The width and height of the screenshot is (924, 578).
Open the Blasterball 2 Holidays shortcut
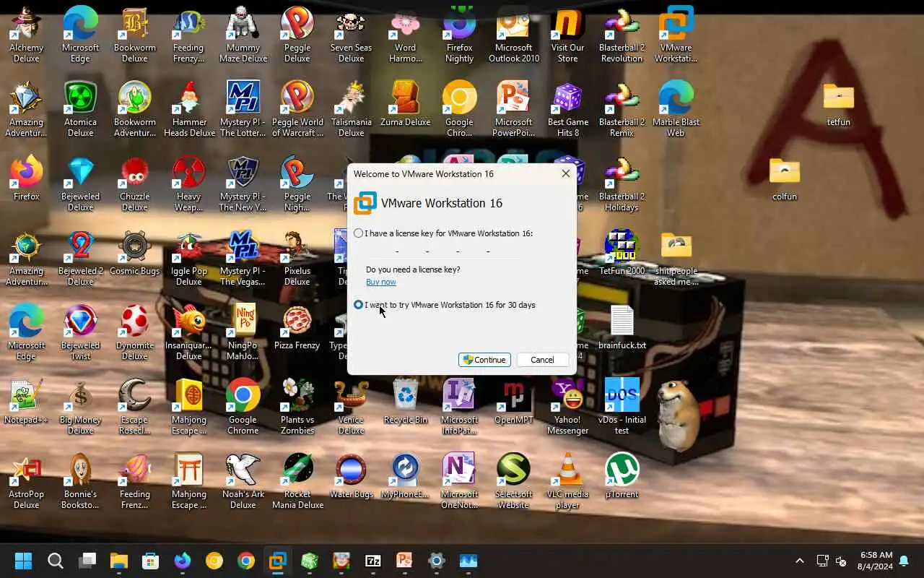point(622,184)
